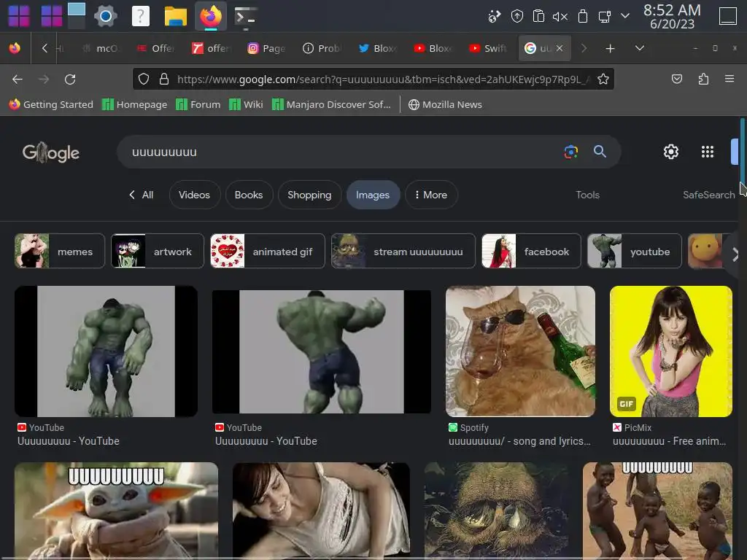The image size is (747, 560).
Task: Open the Pocket save icon
Action: pyautogui.click(x=676, y=79)
